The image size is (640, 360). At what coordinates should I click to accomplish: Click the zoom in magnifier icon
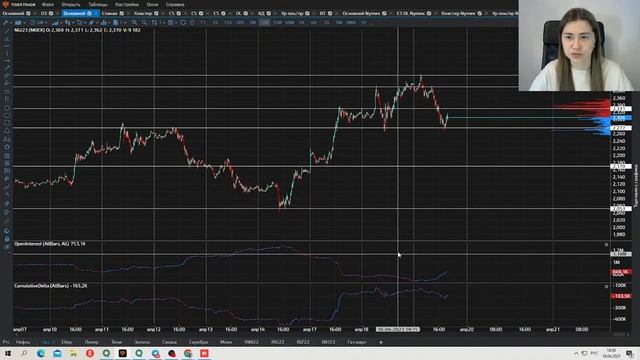point(134,22)
